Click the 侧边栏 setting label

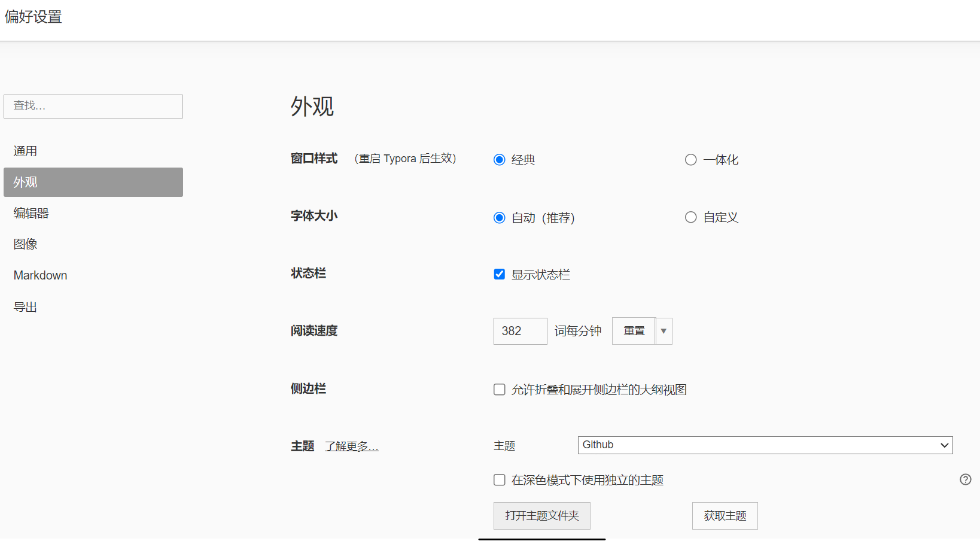[x=308, y=389]
